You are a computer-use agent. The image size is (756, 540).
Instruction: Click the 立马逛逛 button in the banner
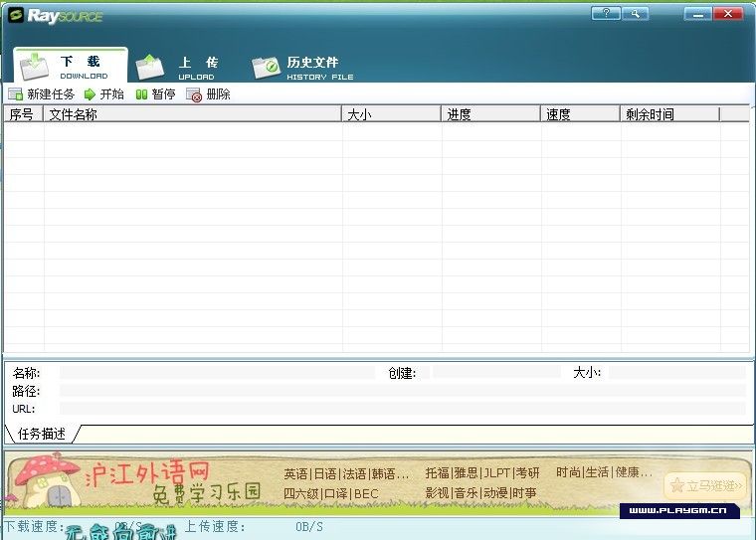[705, 485]
